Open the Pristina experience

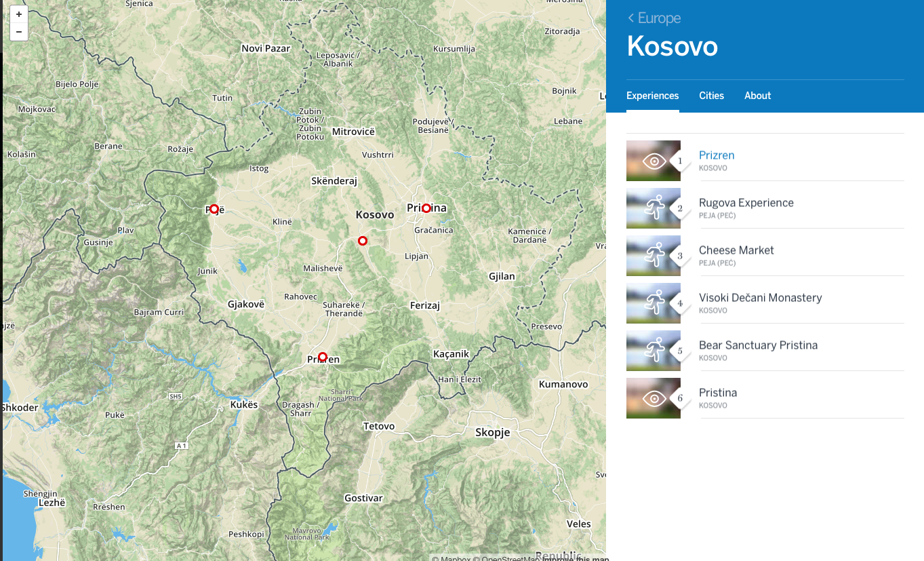(x=718, y=393)
